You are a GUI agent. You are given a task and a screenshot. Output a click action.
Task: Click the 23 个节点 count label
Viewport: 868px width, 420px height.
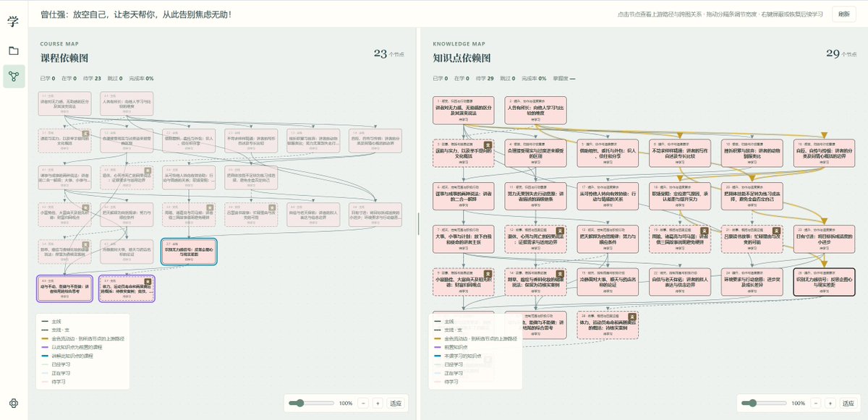tap(389, 53)
